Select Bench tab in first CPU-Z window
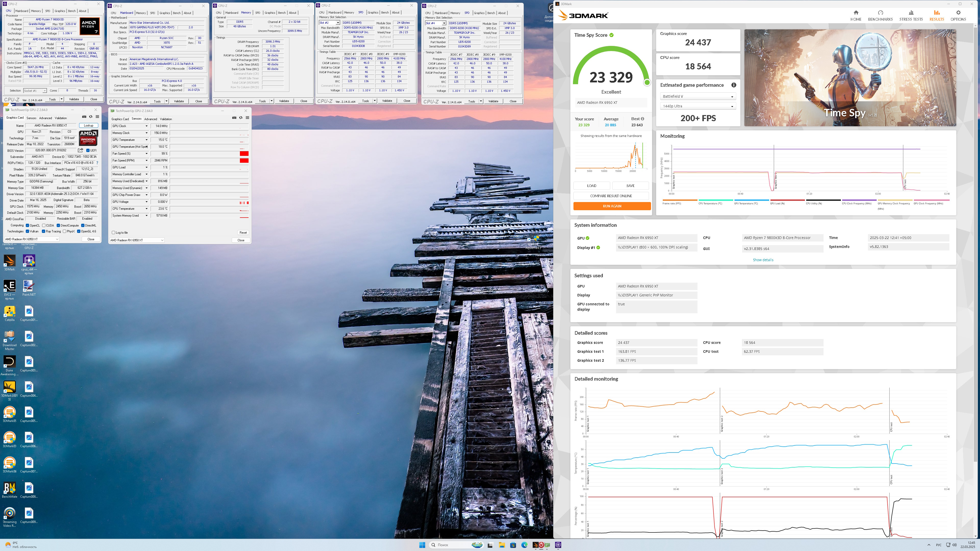The image size is (980, 551). [72, 11]
